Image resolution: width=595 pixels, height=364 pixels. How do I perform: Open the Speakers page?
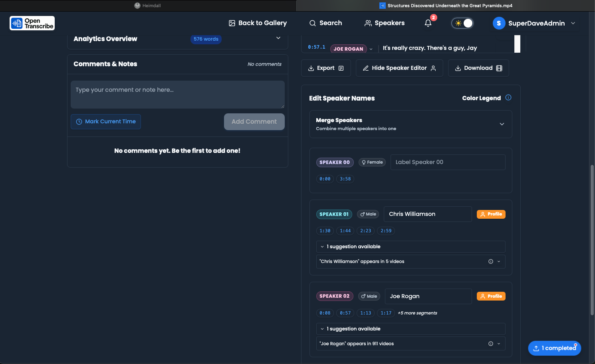[x=385, y=23]
